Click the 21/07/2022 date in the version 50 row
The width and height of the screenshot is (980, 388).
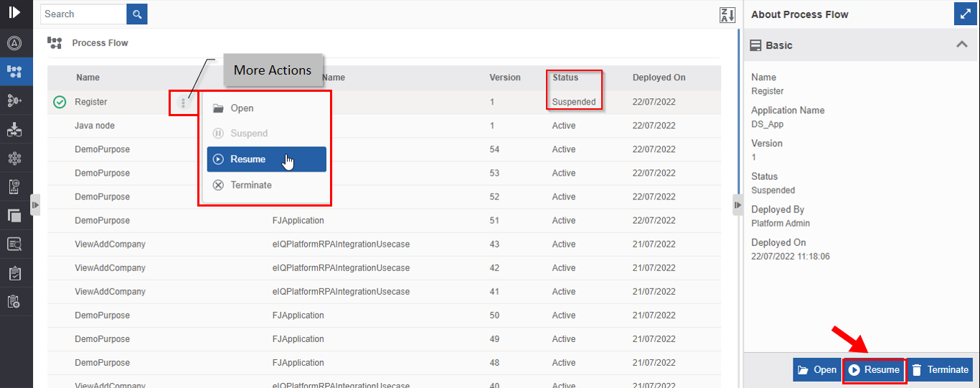coord(654,316)
